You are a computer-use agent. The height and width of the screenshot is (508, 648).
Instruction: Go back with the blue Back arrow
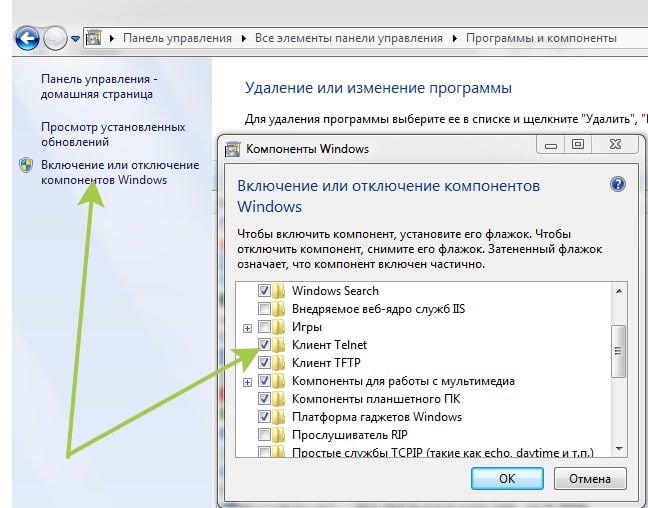[27, 38]
